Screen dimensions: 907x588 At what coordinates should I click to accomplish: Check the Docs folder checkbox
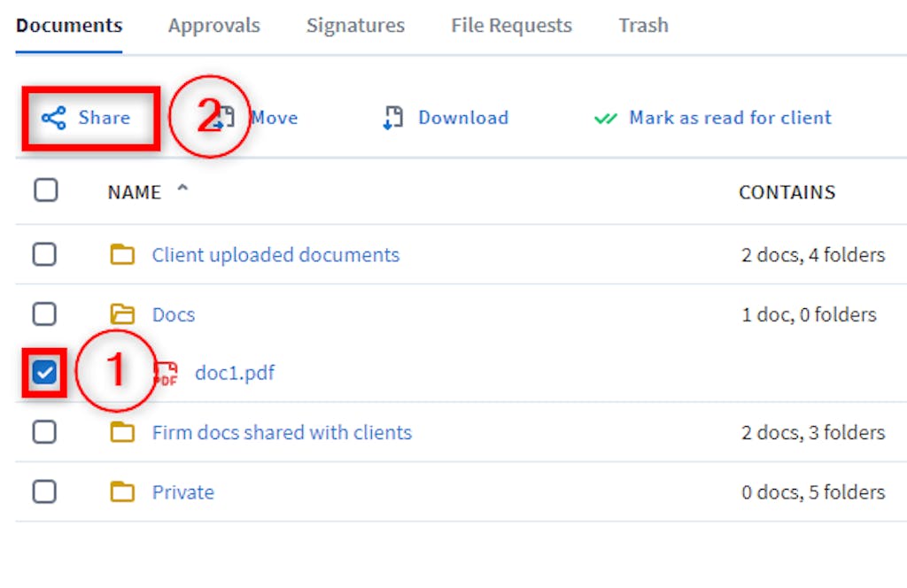tap(44, 314)
